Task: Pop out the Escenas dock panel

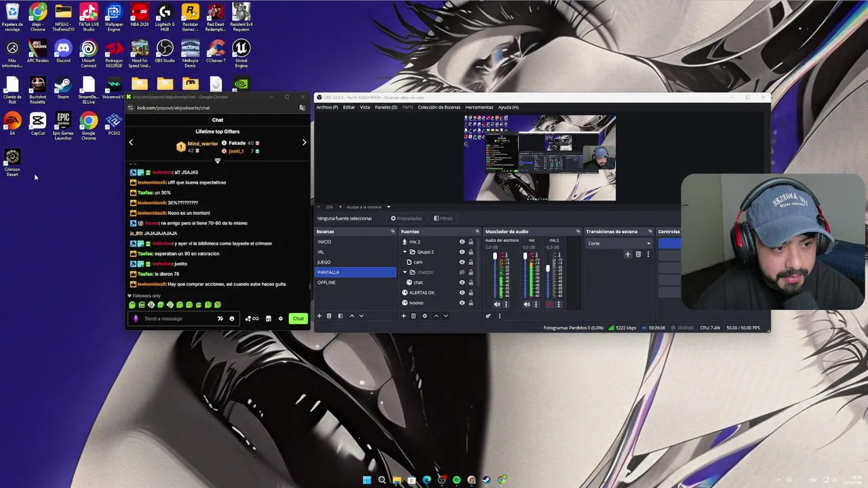Action: [393, 232]
